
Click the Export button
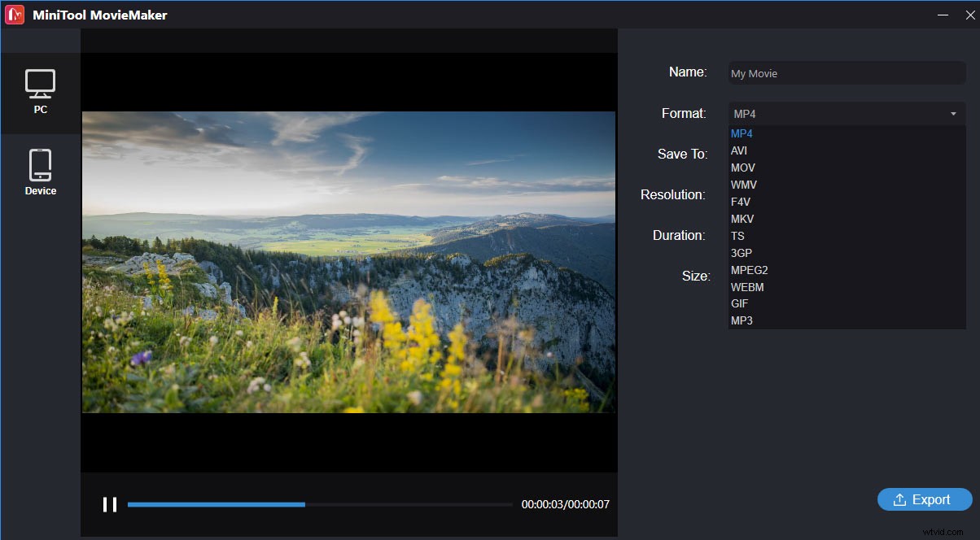click(925, 499)
